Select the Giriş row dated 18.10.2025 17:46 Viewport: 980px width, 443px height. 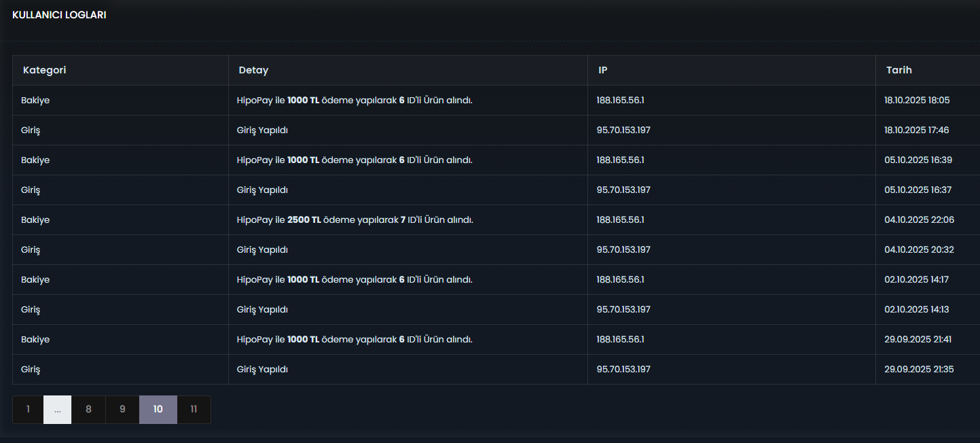(x=496, y=130)
